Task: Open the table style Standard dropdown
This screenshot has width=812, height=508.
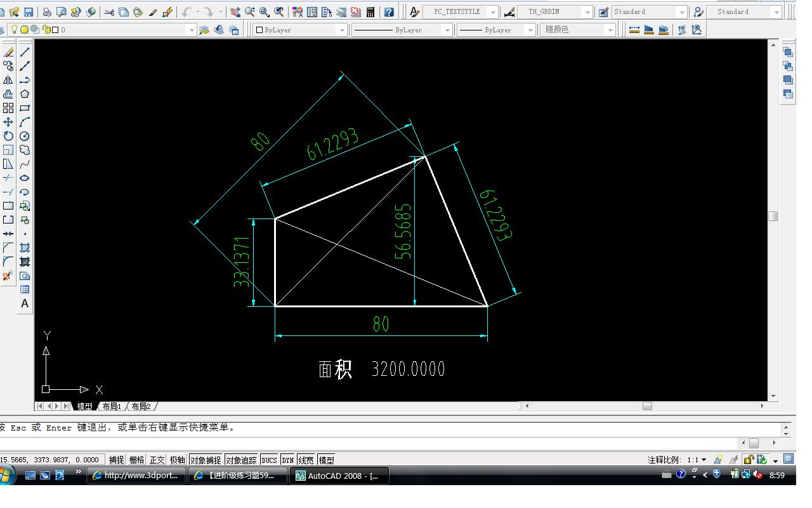Action: (x=682, y=12)
